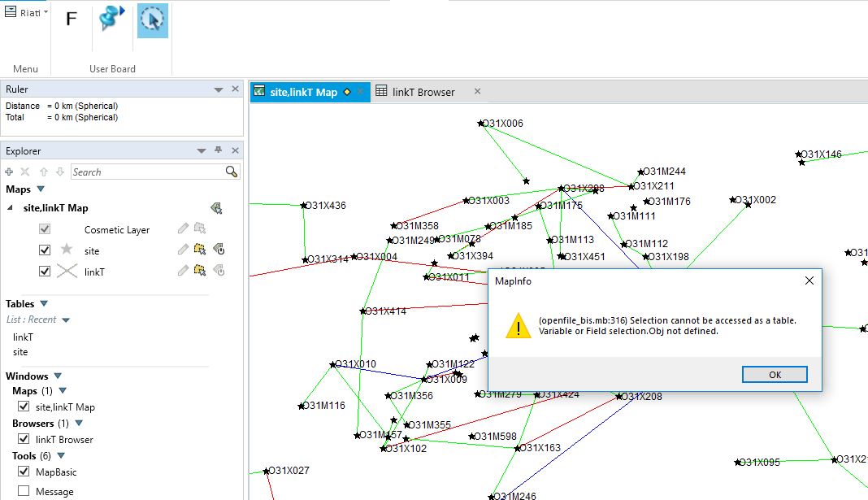Click the F tool icon
Image resolution: width=868 pixels, height=500 pixels.
(71, 19)
